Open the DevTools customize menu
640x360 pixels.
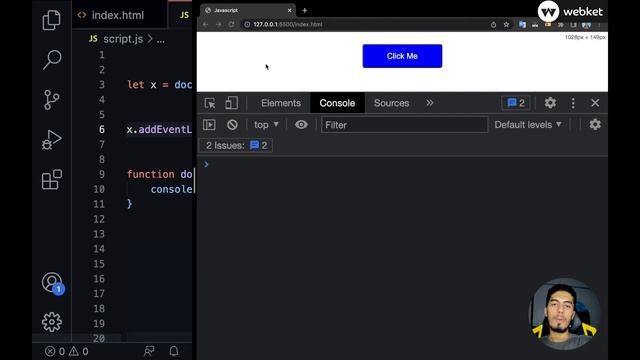pos(573,103)
